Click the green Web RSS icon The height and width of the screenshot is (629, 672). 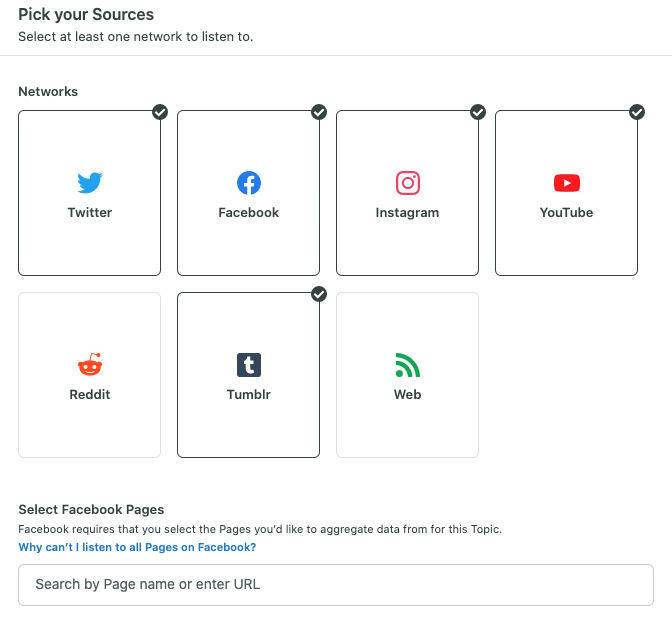[408, 365]
